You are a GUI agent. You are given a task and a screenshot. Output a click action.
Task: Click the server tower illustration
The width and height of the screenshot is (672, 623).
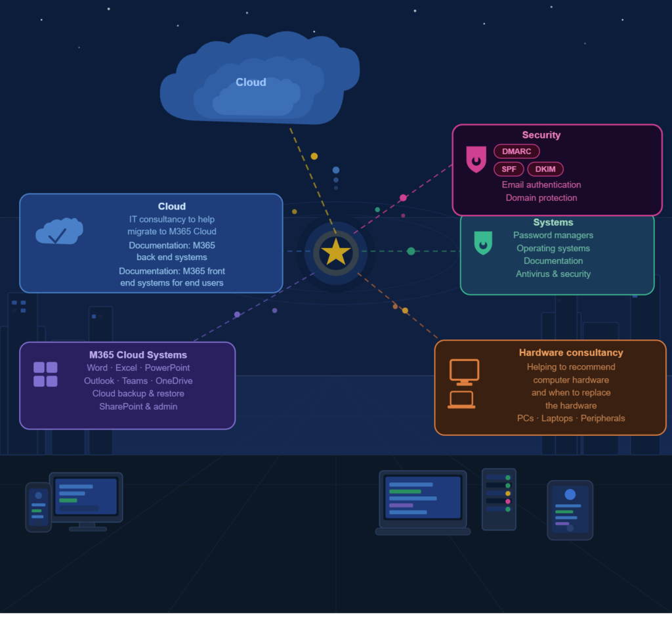[499, 499]
